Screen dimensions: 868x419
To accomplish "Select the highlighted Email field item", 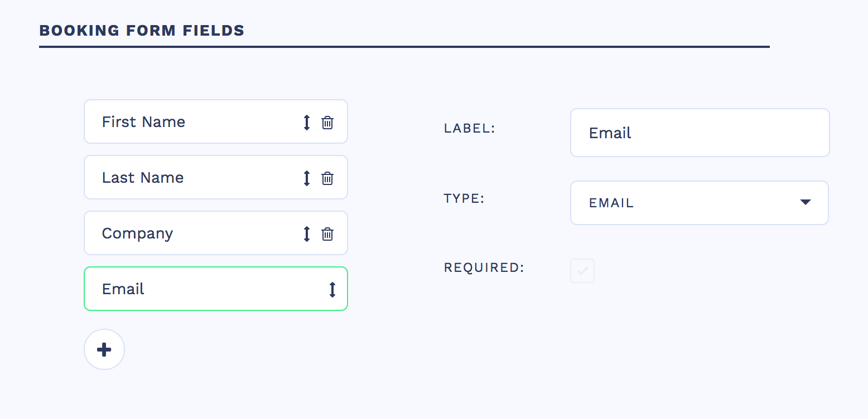I will pyautogui.click(x=201, y=289).
